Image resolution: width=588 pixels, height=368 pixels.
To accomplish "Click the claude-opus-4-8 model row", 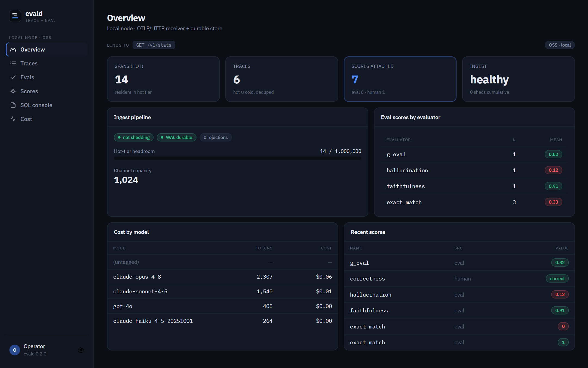I will pyautogui.click(x=222, y=277).
